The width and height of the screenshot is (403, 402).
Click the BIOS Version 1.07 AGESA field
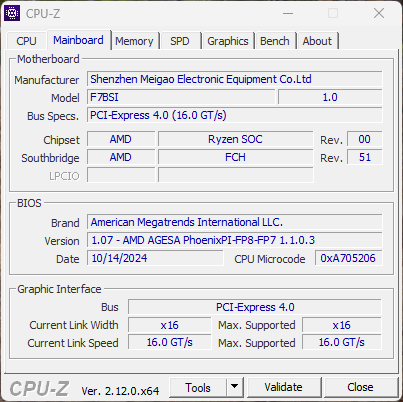tap(235, 240)
